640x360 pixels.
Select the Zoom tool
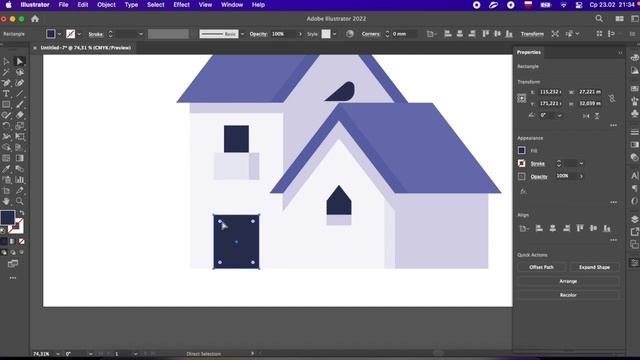point(20,201)
